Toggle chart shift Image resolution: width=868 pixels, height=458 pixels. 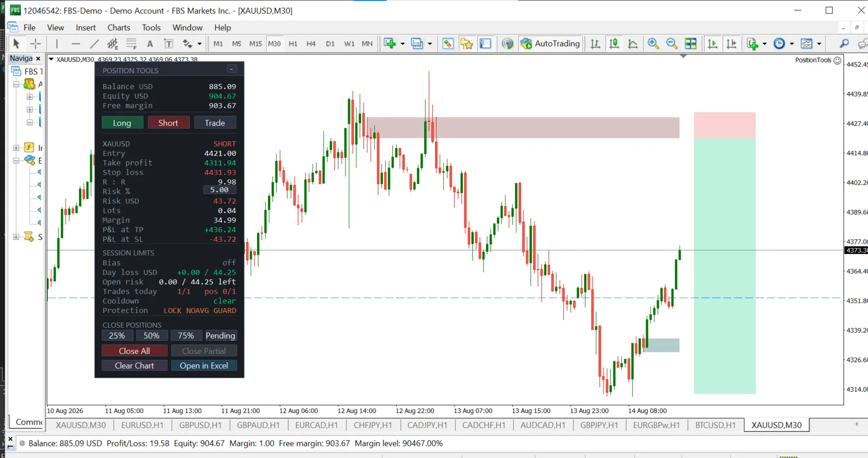tap(731, 43)
